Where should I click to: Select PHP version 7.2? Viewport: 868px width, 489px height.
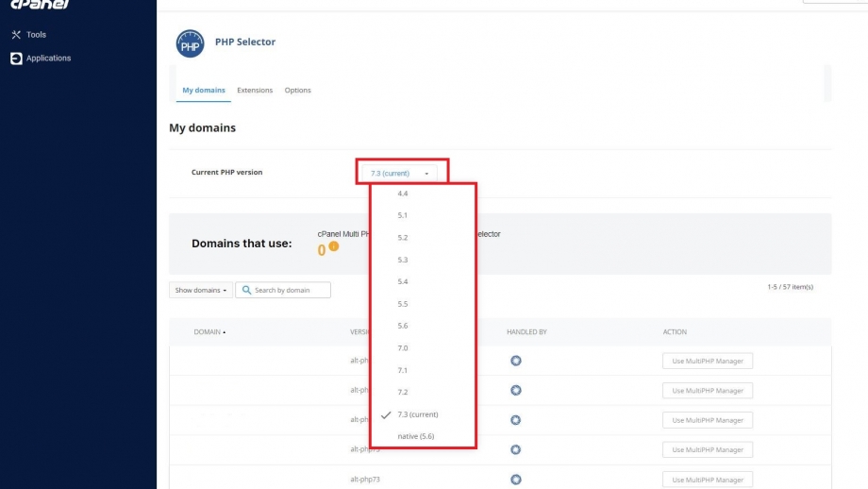[403, 392]
